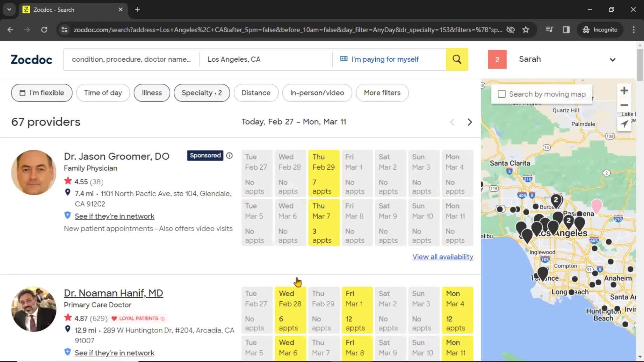
Task: Click the previous date range arrow
Action: point(452,122)
